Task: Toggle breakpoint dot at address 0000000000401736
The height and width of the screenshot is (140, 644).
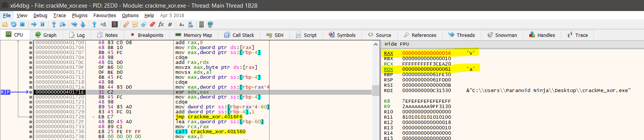Action: 31,132
